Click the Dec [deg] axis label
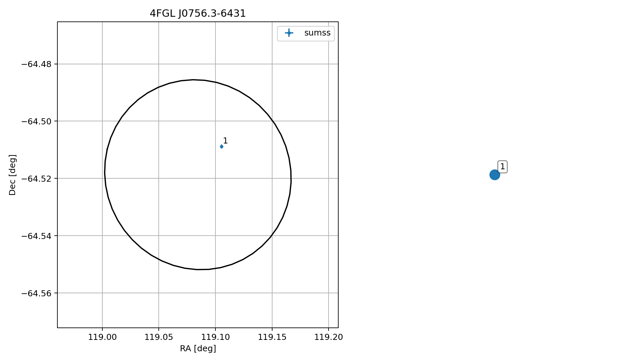Viewport: 644px width, 362px height. pos(12,175)
